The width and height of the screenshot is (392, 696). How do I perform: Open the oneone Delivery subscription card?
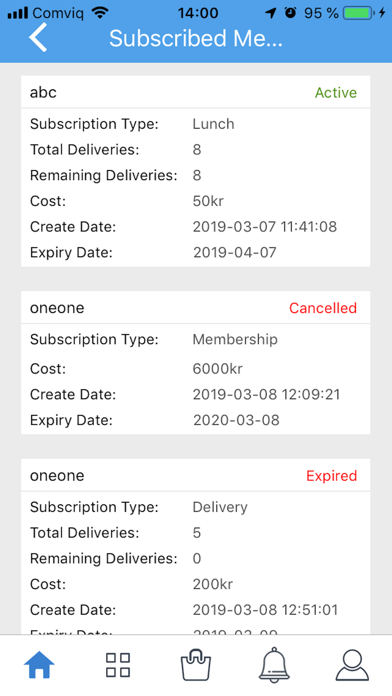(x=195, y=546)
